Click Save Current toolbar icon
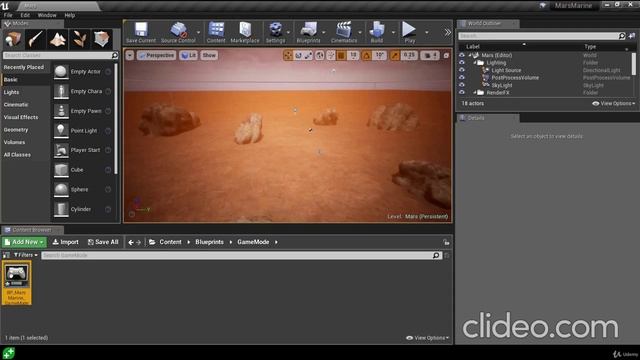The image size is (640, 360). tap(141, 33)
